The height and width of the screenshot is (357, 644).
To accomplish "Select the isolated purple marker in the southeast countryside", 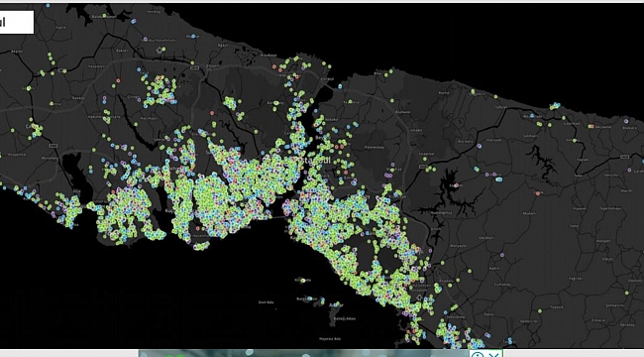I will click(x=502, y=255).
